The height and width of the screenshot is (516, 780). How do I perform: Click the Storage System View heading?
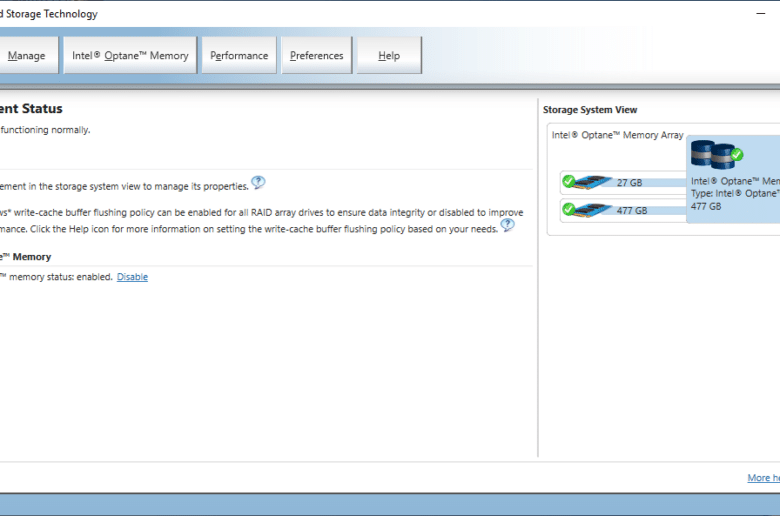pyautogui.click(x=590, y=109)
